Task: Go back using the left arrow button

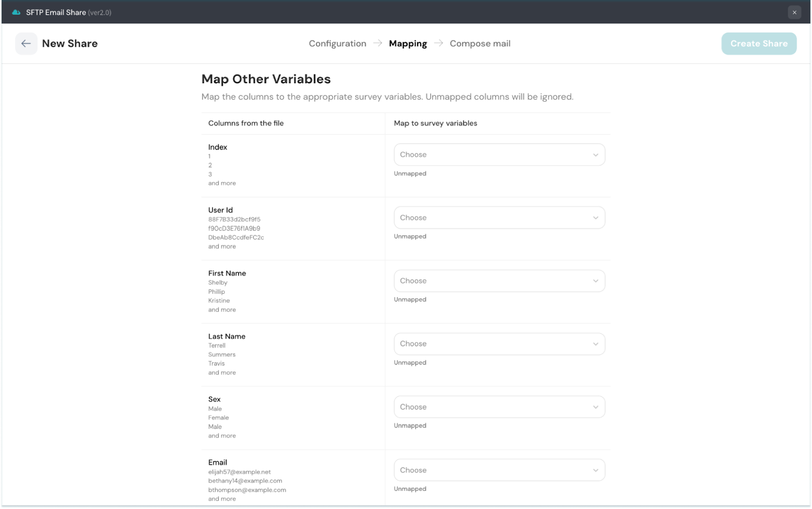Action: 26,44
